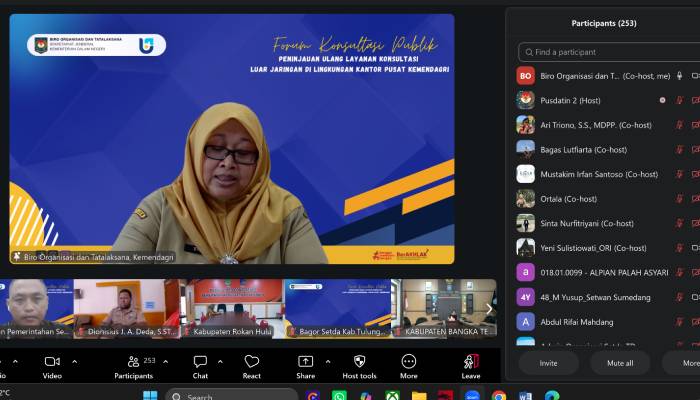Start screen sharing with the Share button
700x400 pixels.
(306, 367)
